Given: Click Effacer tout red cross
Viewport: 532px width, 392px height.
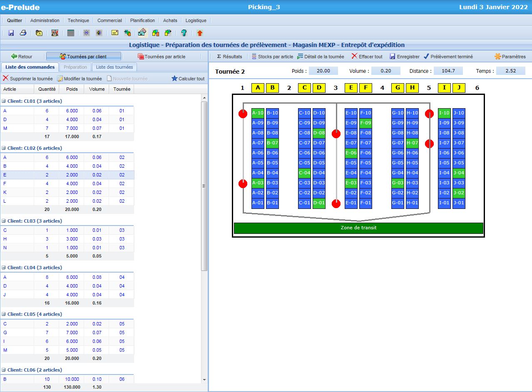Looking at the screenshot, I should tap(367, 57).
